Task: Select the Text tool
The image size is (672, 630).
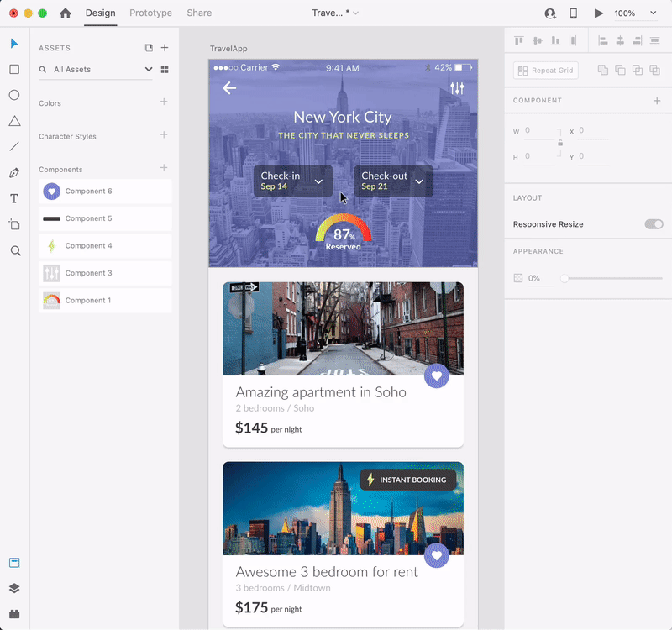Action: pos(14,199)
